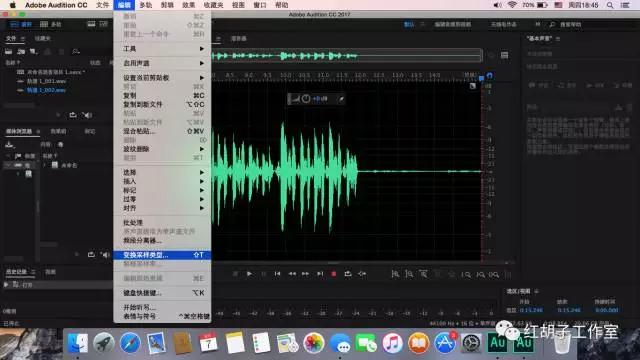This screenshot has height=360, width=640.
Task: Expand the 工具 submenu
Action: (x=162, y=49)
